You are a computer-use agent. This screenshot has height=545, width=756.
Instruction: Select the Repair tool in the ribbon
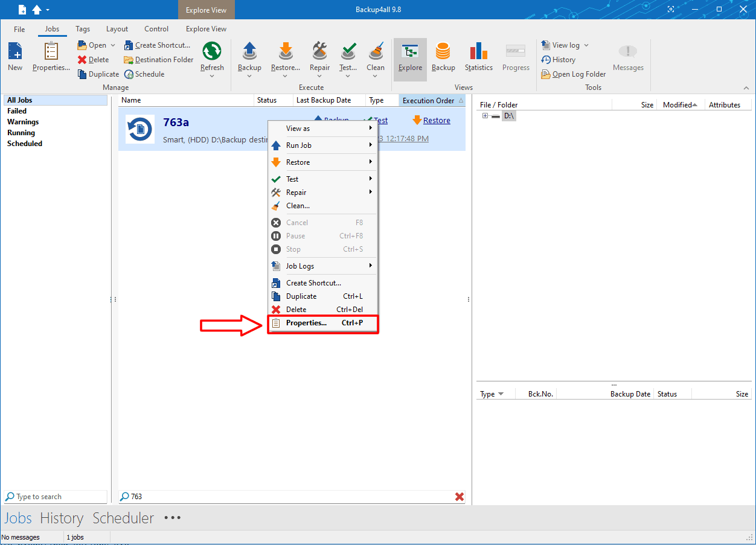[x=319, y=57]
